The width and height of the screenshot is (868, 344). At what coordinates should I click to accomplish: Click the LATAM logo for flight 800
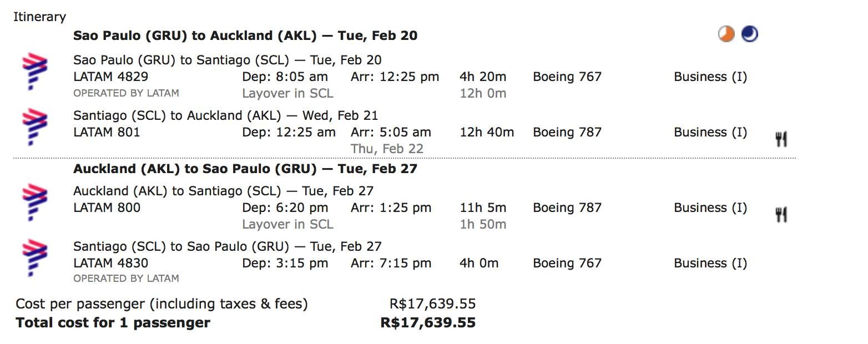[34, 203]
